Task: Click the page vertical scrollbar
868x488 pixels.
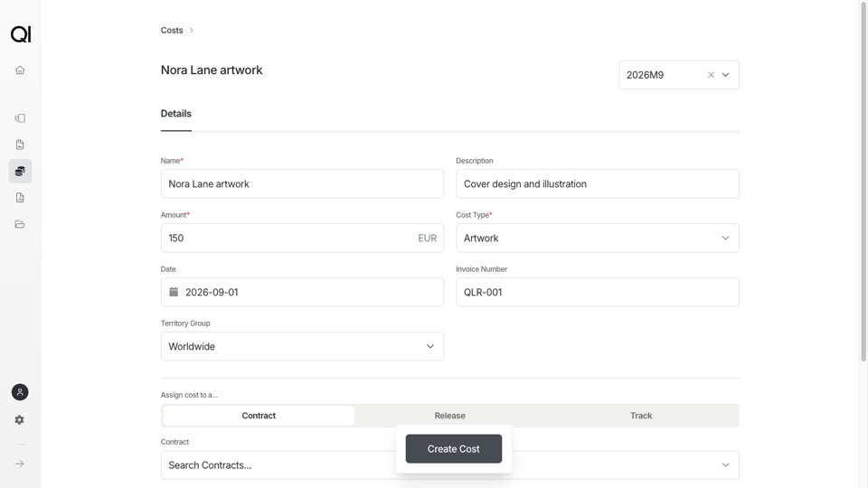Action: (863, 183)
